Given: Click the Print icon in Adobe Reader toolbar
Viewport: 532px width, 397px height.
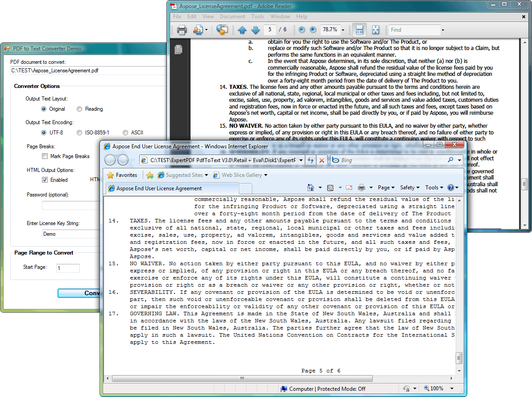Looking at the screenshot, I should 182,30.
